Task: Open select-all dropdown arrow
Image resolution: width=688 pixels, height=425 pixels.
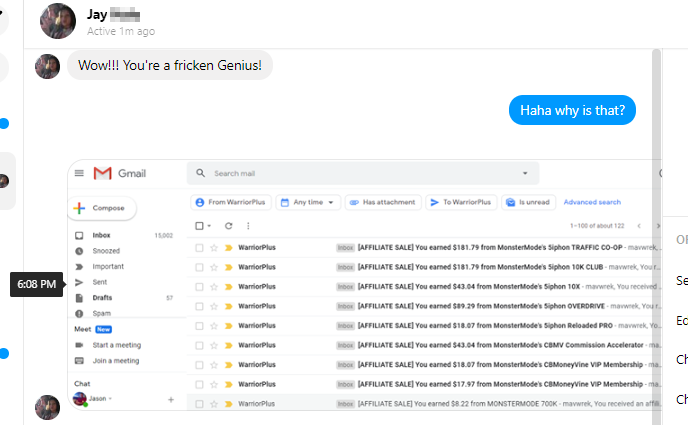Action: pos(209,226)
